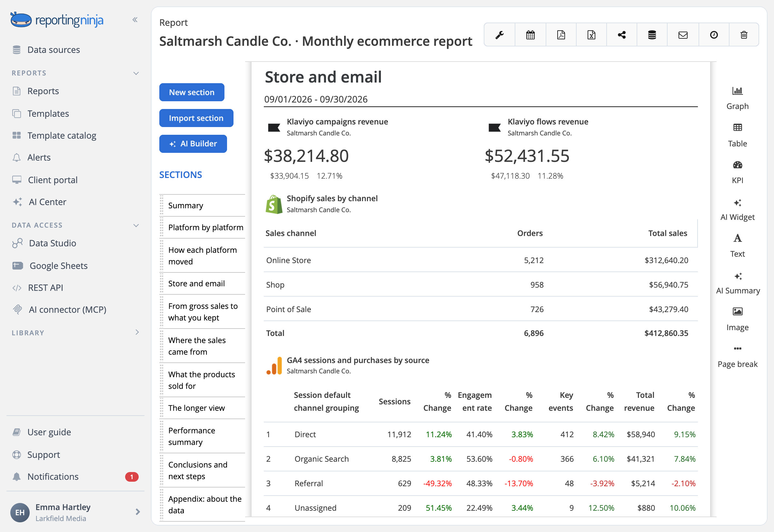The image size is (774, 532).
Task: Collapse the REPORTS sidebar group
Action: [x=136, y=73]
